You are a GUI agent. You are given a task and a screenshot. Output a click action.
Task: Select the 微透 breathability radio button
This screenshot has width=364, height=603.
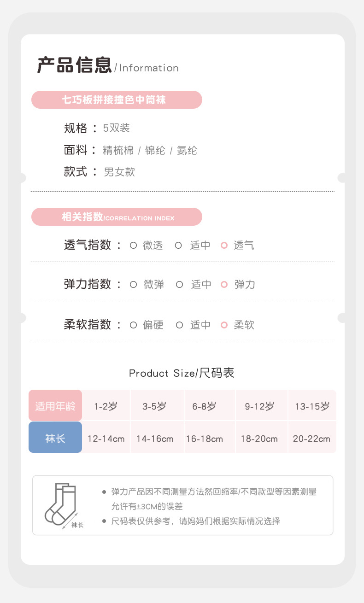133,246
